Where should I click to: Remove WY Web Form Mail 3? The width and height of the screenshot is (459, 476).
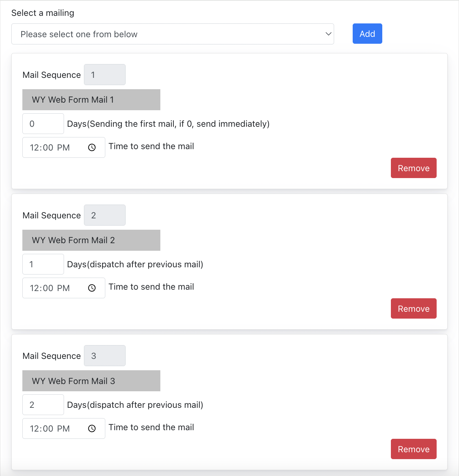coord(414,449)
